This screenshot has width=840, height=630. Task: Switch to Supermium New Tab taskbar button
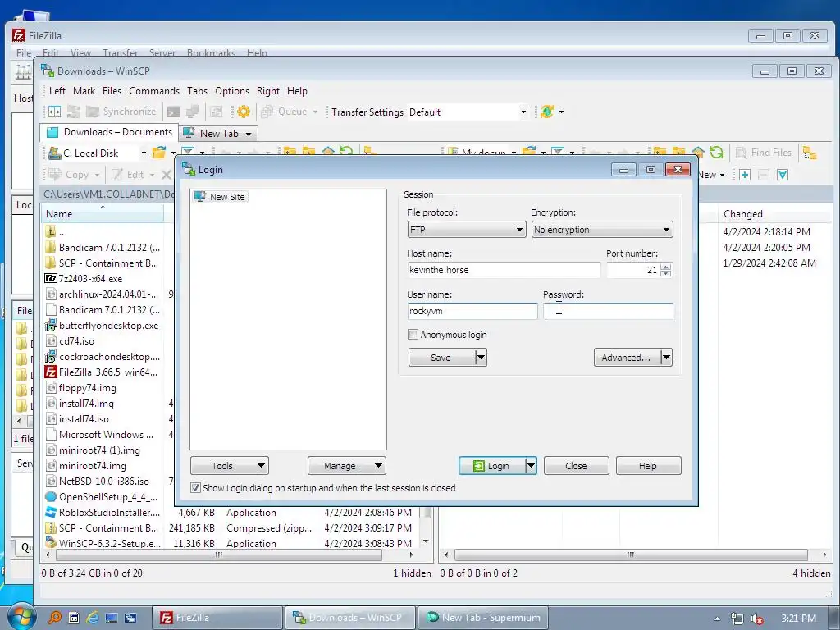pos(483,618)
